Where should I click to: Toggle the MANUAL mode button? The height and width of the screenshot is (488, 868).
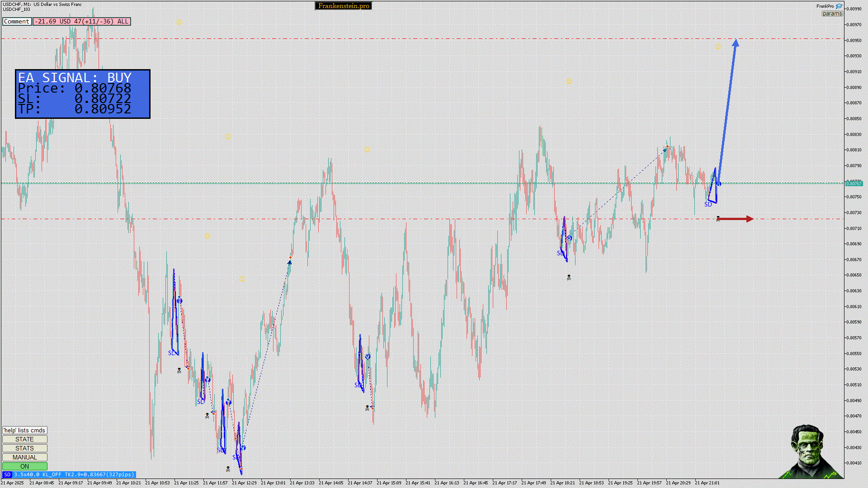[x=24, y=457]
